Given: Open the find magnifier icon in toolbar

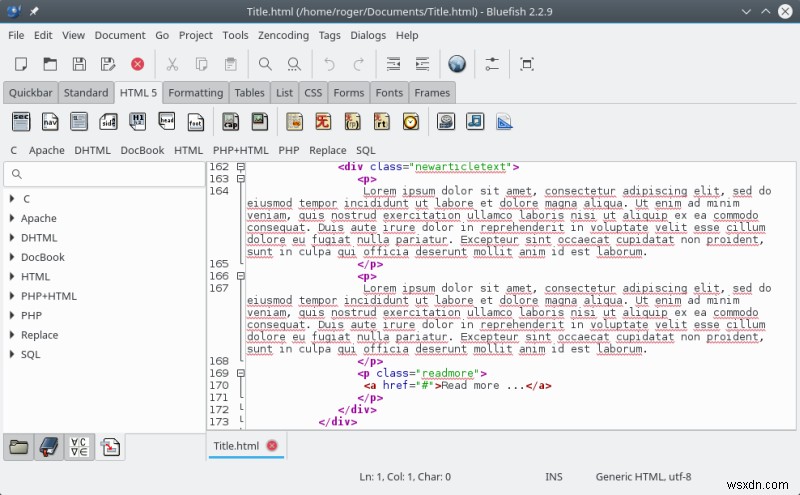Looking at the screenshot, I should tap(265, 64).
